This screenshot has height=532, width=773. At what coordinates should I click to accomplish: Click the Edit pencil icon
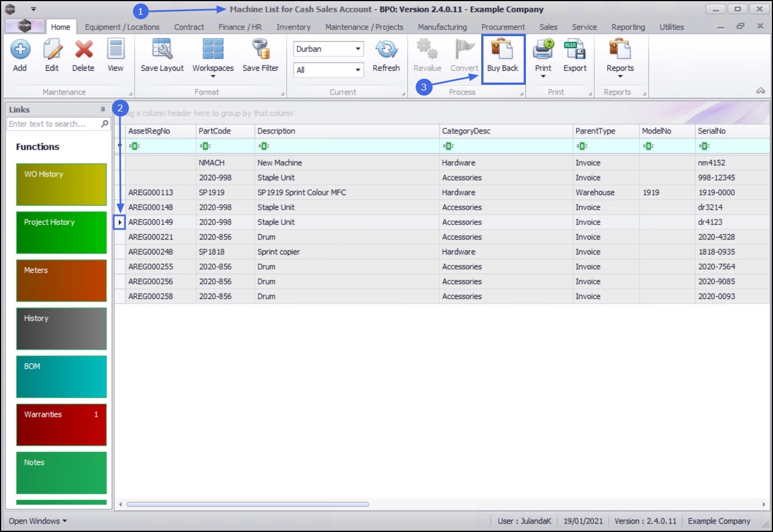[52, 50]
